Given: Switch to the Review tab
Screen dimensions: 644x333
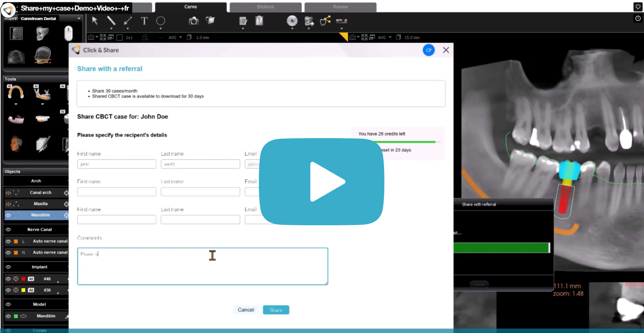Looking at the screenshot, I should coord(340,7).
